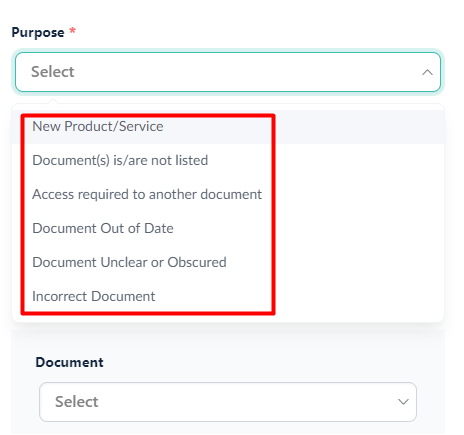Click empty space right of Incorrect Document
This screenshot has height=435, width=464.
click(x=357, y=297)
